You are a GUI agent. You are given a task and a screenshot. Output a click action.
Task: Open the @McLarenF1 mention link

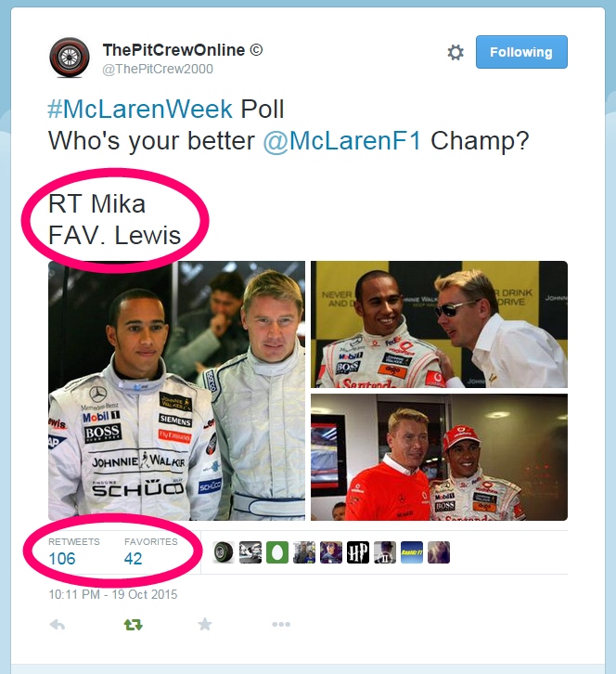click(x=342, y=140)
